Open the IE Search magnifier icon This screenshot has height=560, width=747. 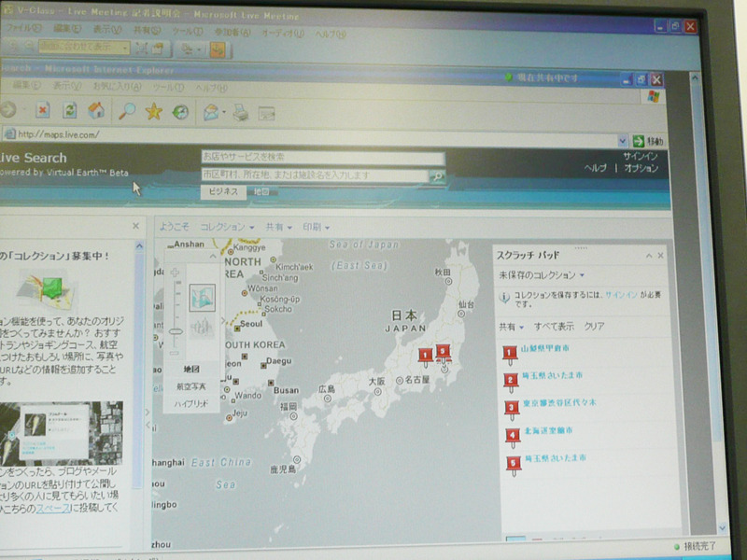pos(127,111)
